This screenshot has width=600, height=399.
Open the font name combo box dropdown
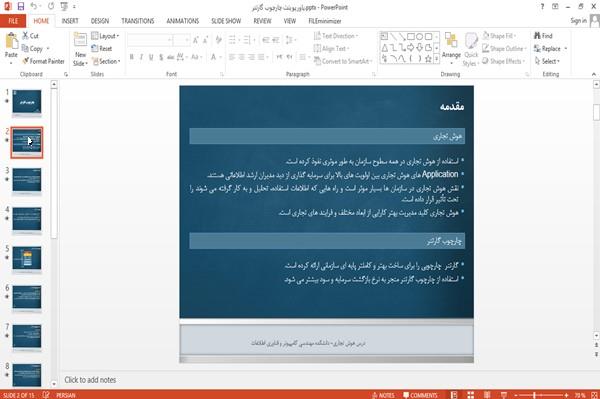point(170,40)
